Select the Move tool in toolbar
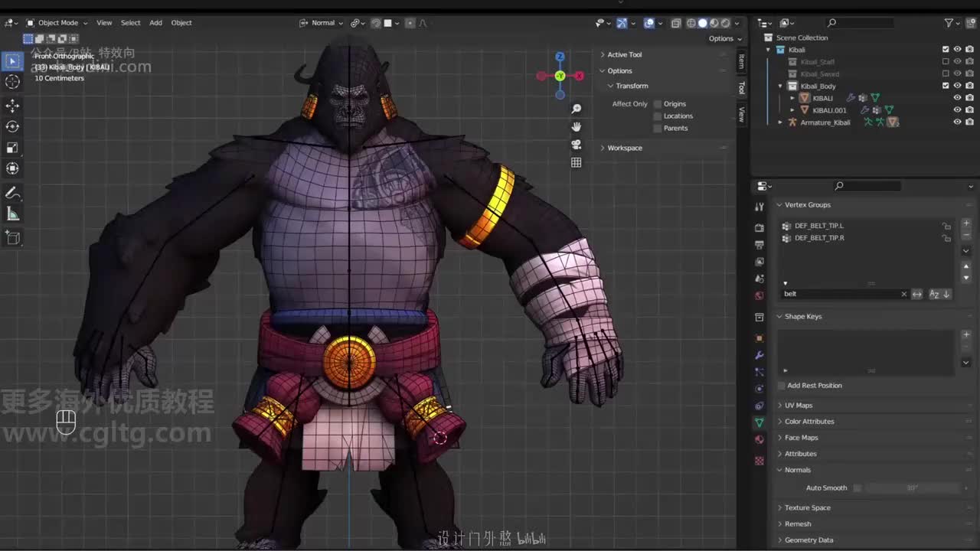Image resolution: width=980 pixels, height=551 pixels. point(12,105)
